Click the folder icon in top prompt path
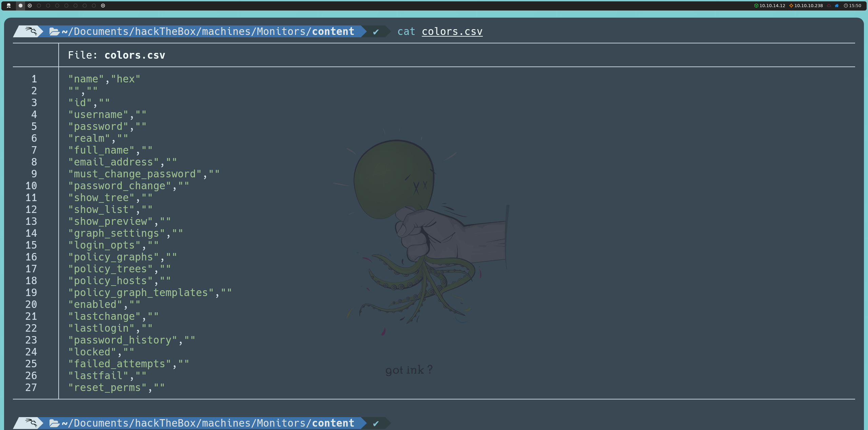 pyautogui.click(x=54, y=32)
